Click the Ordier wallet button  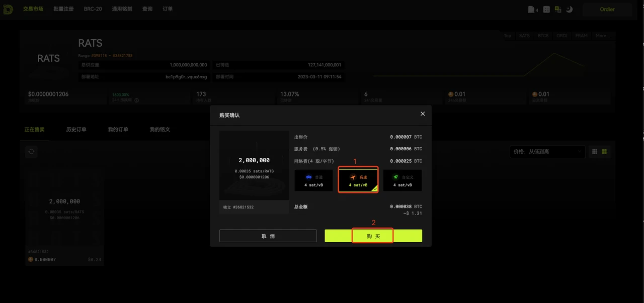tap(607, 9)
